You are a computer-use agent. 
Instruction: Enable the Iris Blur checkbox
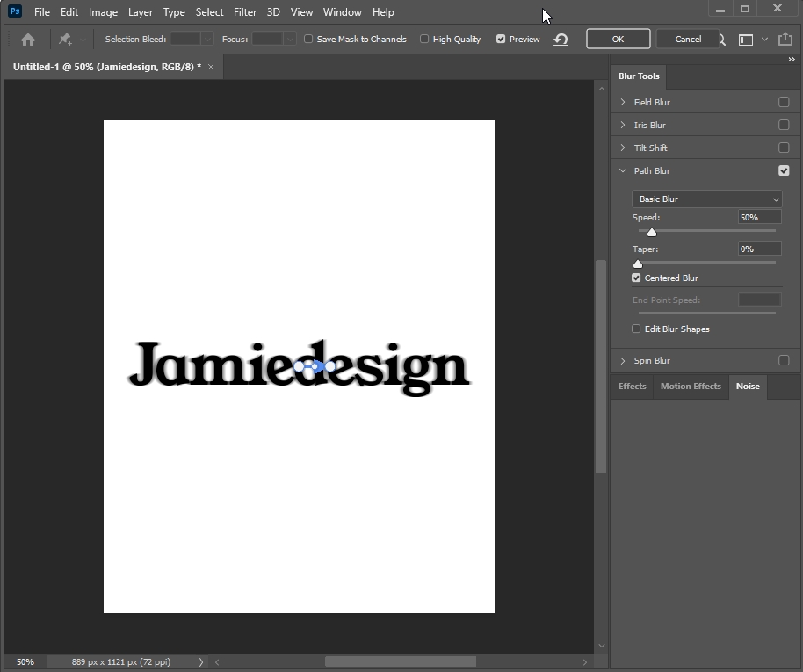(784, 125)
